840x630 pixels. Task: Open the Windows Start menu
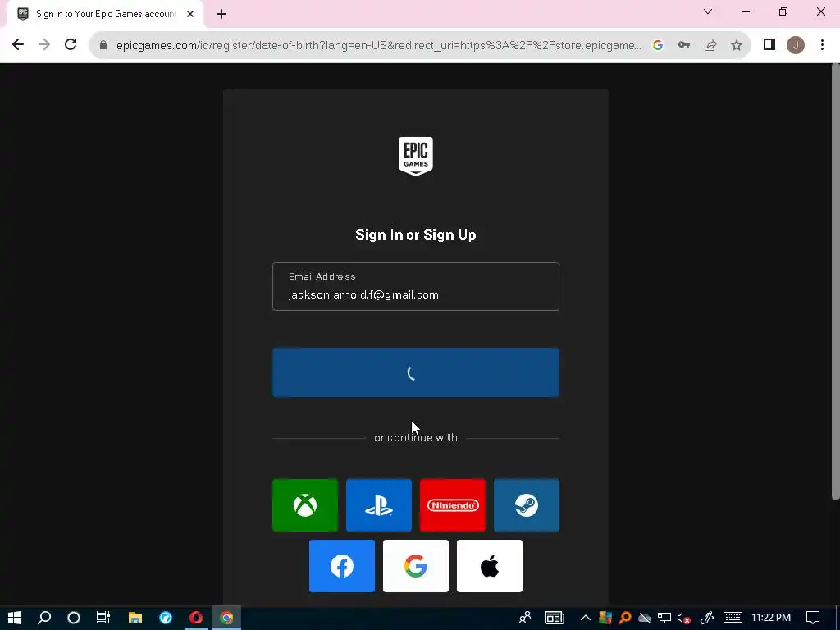pyautogui.click(x=15, y=618)
